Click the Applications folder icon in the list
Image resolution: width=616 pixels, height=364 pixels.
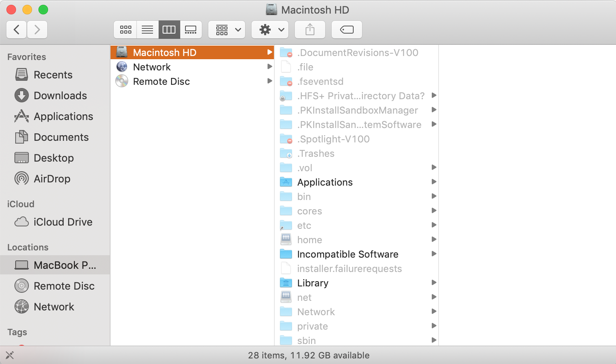tap(286, 182)
